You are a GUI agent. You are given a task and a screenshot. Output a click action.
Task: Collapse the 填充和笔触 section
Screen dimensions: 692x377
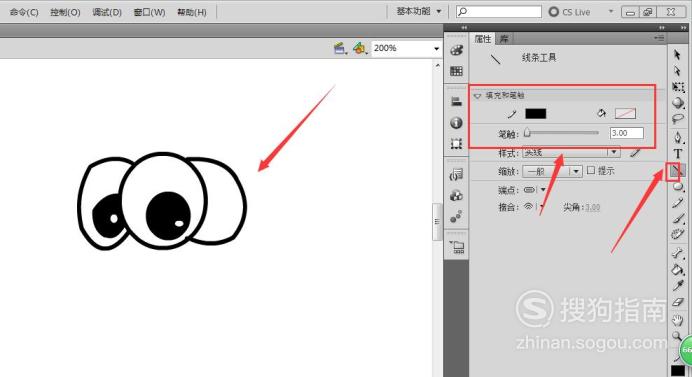pos(477,95)
